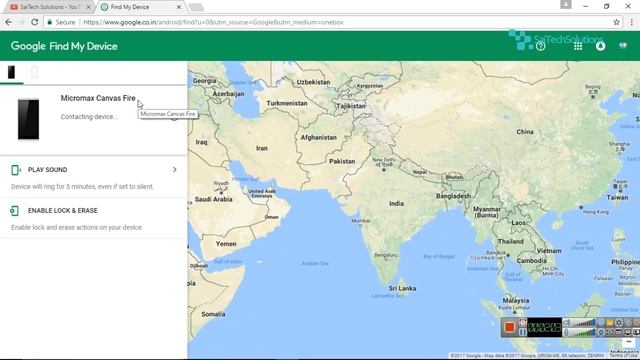Viewport: 640px width, 360px height.
Task: Click Contacting device status text
Action: coord(89,117)
